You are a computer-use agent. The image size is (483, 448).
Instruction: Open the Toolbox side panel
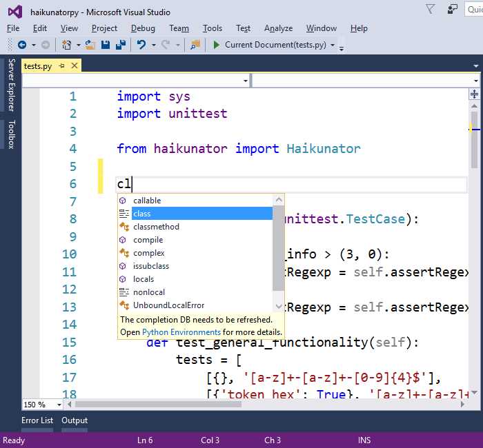(12, 134)
